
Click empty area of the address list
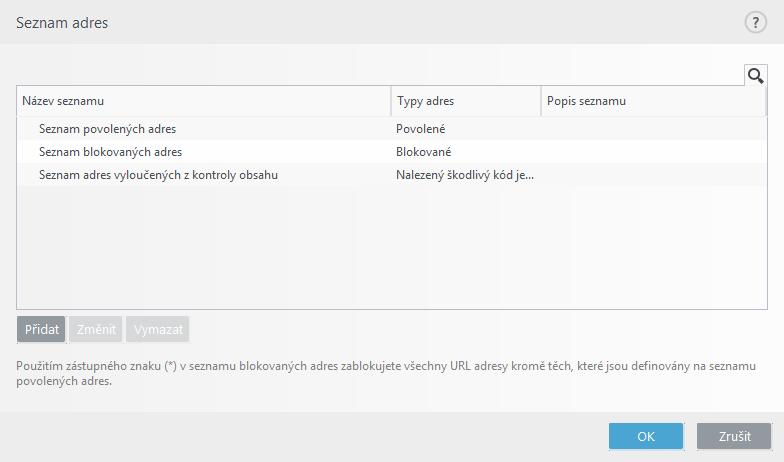pos(392,248)
